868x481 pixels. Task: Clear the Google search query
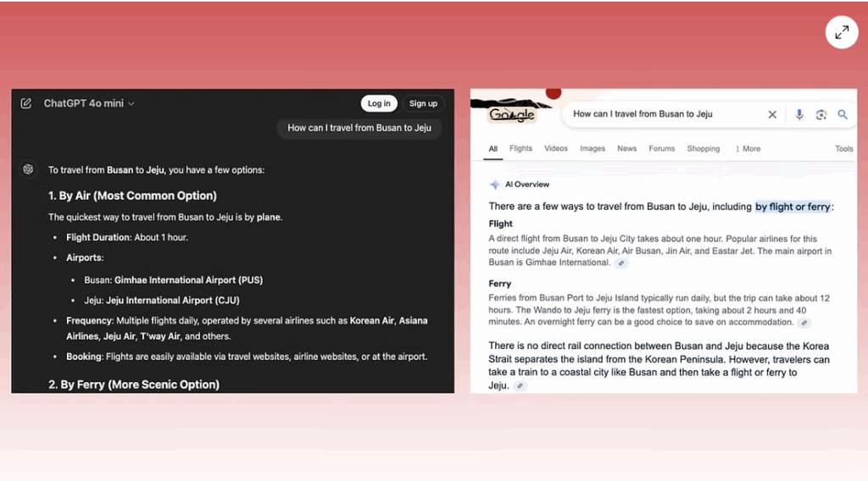tap(772, 114)
